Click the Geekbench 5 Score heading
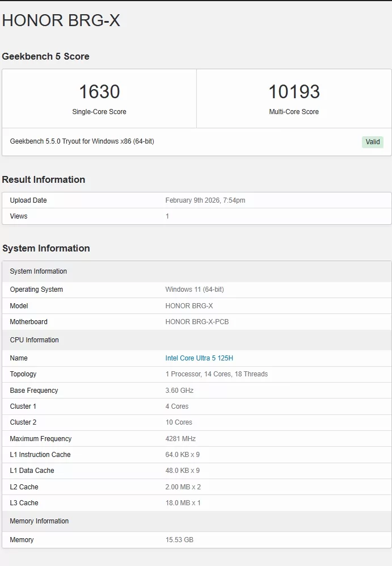This screenshot has width=392, height=566. pyautogui.click(x=46, y=56)
